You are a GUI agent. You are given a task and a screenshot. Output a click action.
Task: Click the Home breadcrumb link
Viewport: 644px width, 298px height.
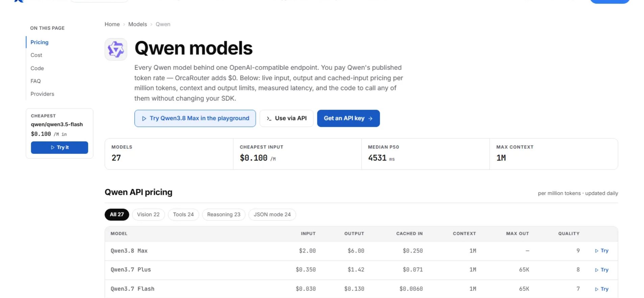pyautogui.click(x=112, y=24)
